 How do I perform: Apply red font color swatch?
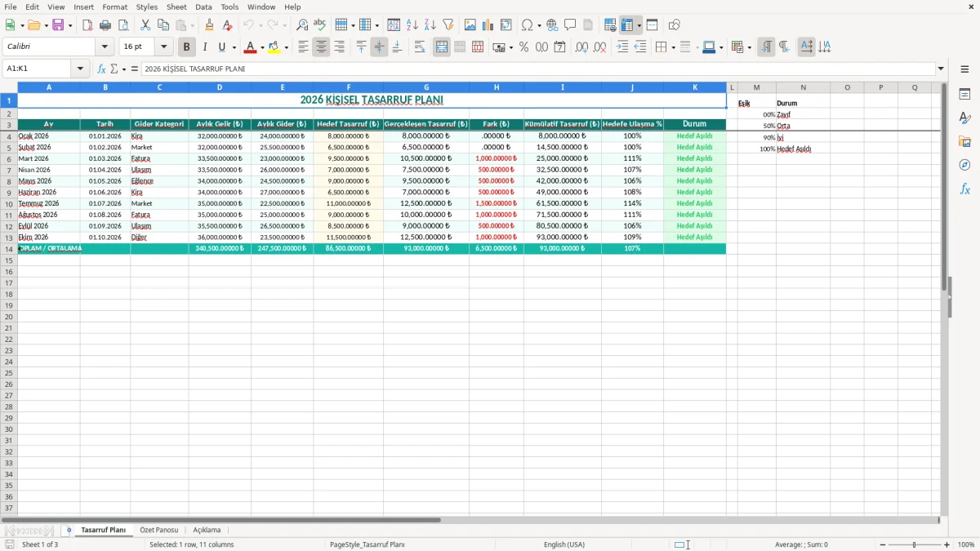pos(250,47)
